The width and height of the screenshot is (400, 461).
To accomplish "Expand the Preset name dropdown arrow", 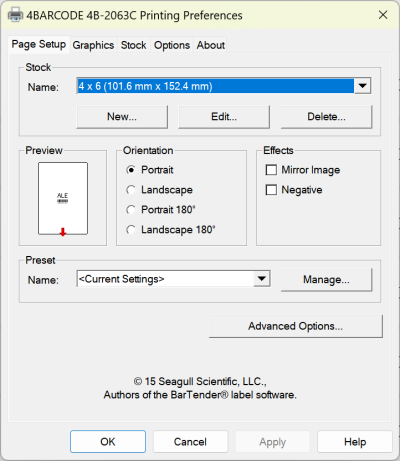I will 262,279.
